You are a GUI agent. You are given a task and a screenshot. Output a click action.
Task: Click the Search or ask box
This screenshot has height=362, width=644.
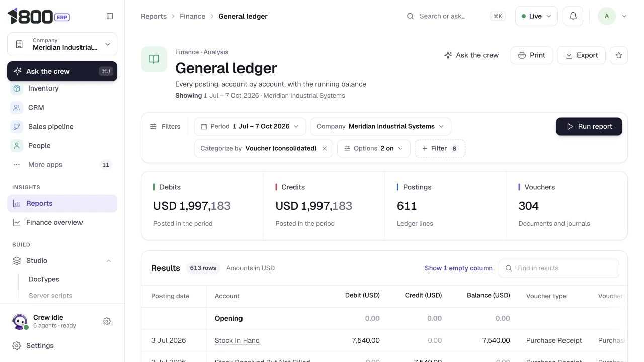[x=455, y=16]
